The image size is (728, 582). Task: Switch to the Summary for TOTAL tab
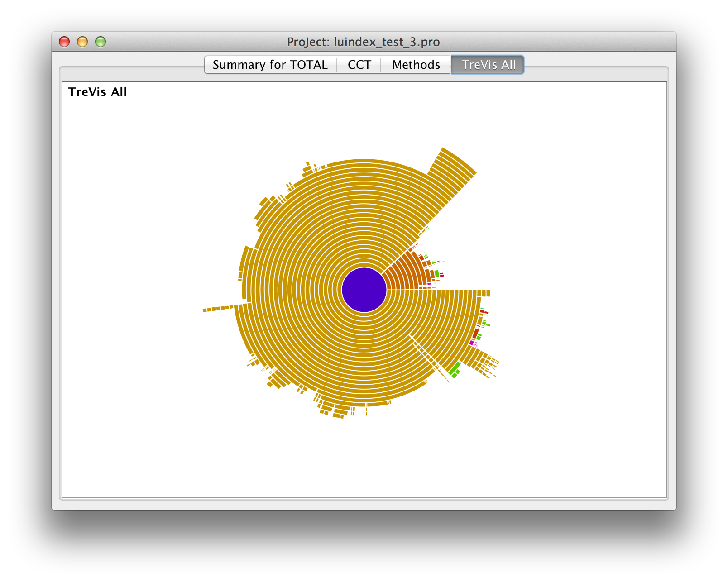coord(270,65)
